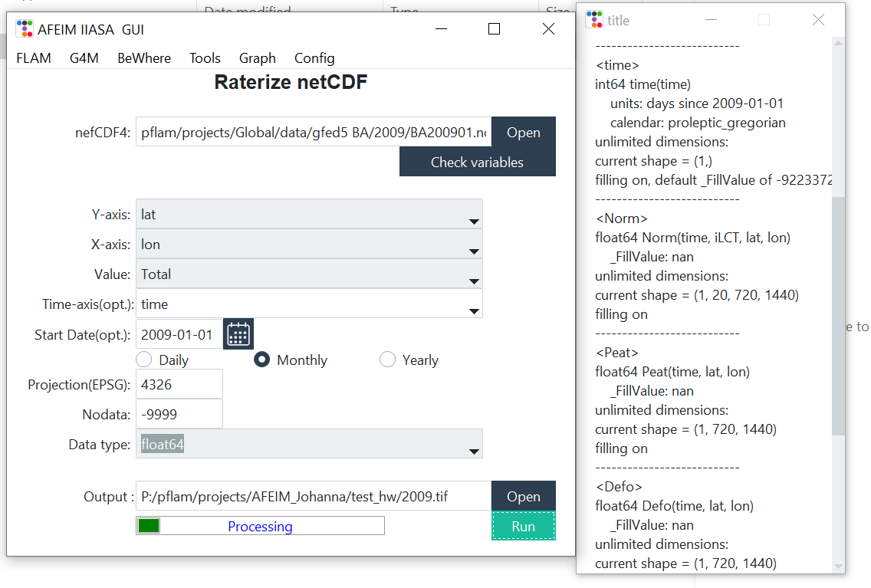Click 'float64 Defo(time, lat, lon)' text
Viewport: 871px width, 588px height.
675,506
